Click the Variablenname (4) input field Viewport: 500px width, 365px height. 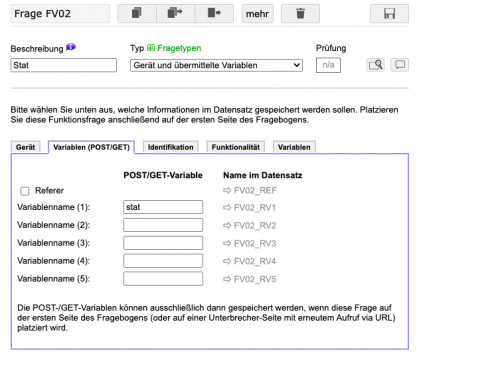(x=163, y=261)
